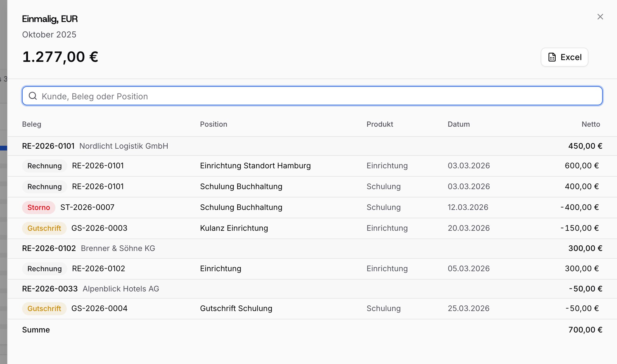Image resolution: width=617 pixels, height=364 pixels.
Task: Select group row RE-2026-0033 Alpenblick Hotels AG
Action: tap(312, 289)
